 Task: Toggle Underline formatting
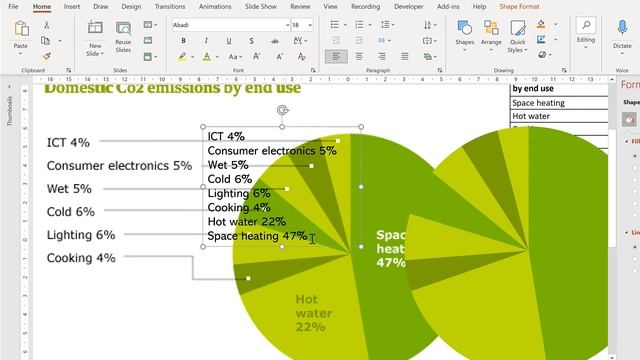pyautogui.click(x=229, y=41)
